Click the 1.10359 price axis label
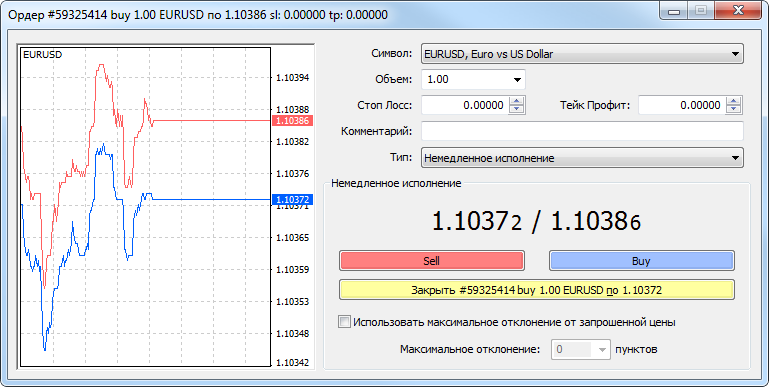 tap(293, 270)
